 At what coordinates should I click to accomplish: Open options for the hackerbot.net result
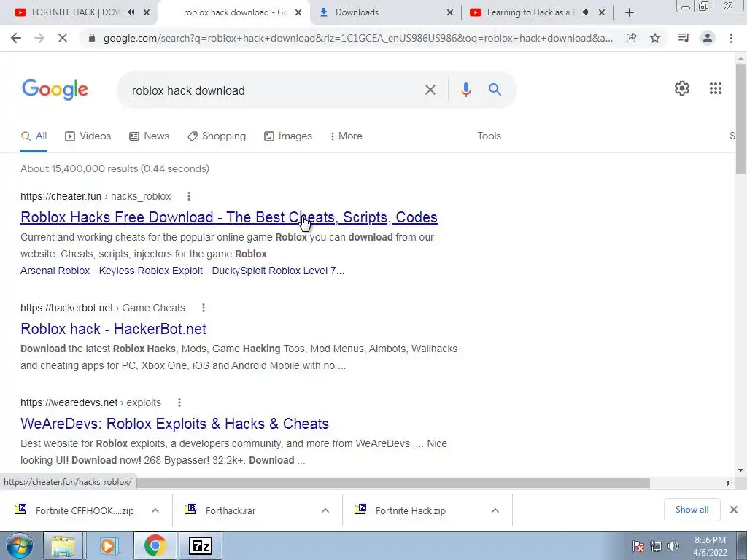point(203,308)
